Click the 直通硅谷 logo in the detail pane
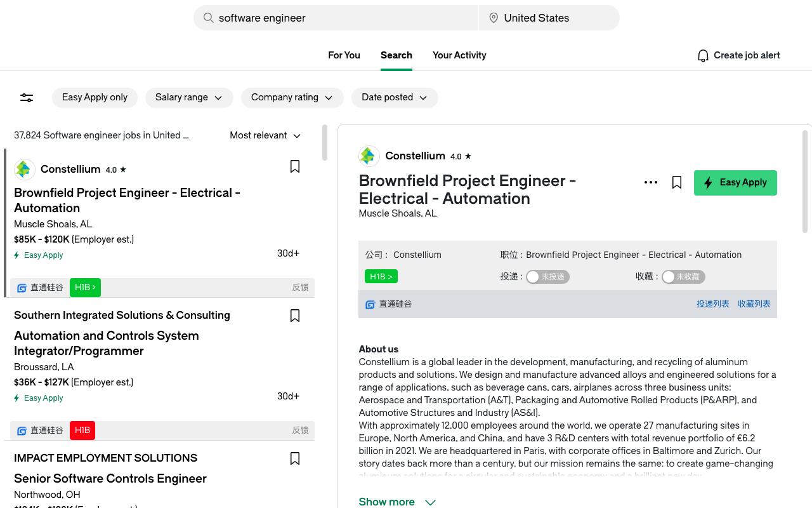This screenshot has width=812, height=508. (x=370, y=304)
